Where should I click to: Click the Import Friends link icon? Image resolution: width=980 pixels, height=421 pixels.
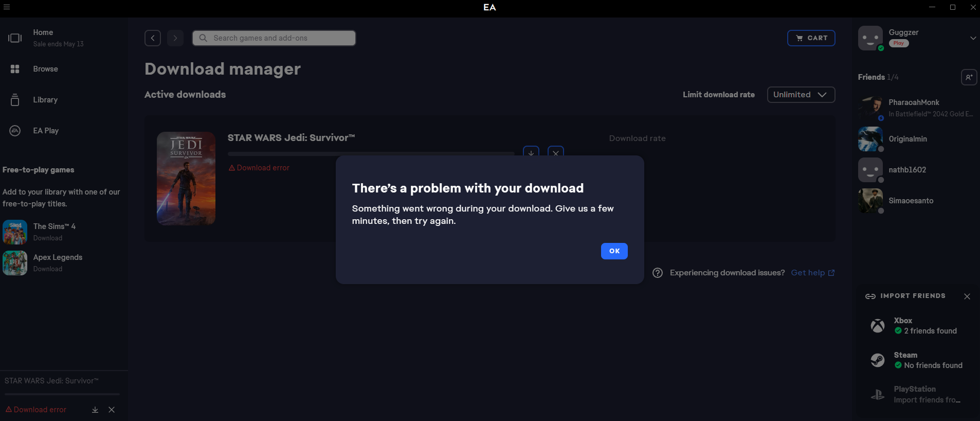870,296
